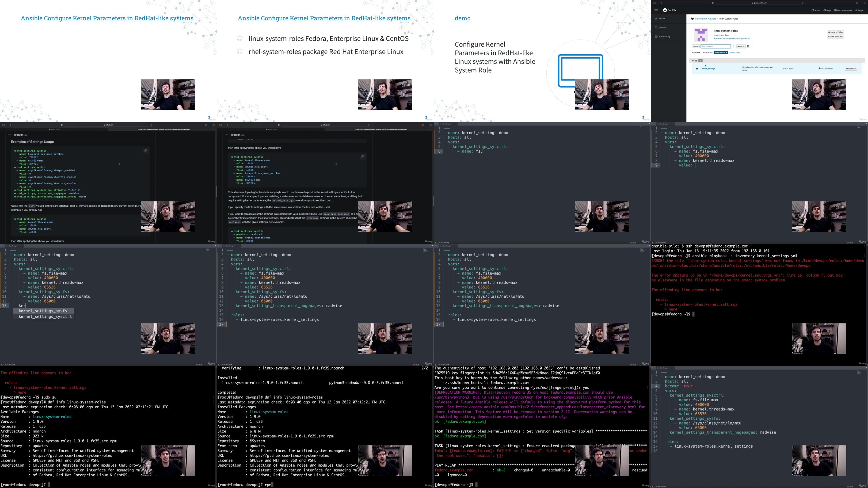Click Share icon in galaxy.ansible.com window
The width and height of the screenshot is (868, 488).
(857, 3)
